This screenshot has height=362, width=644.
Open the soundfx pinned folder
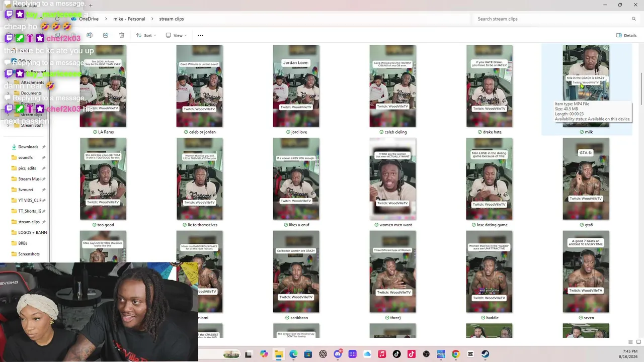26,157
